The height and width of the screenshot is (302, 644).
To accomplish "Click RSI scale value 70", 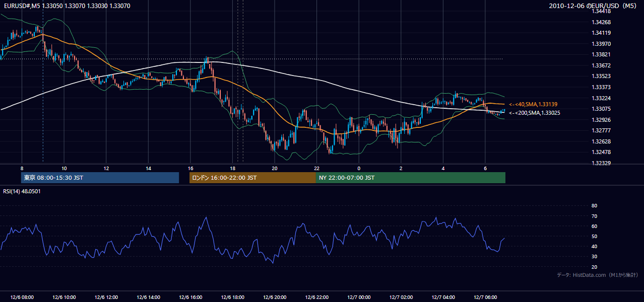I will pos(594,216).
